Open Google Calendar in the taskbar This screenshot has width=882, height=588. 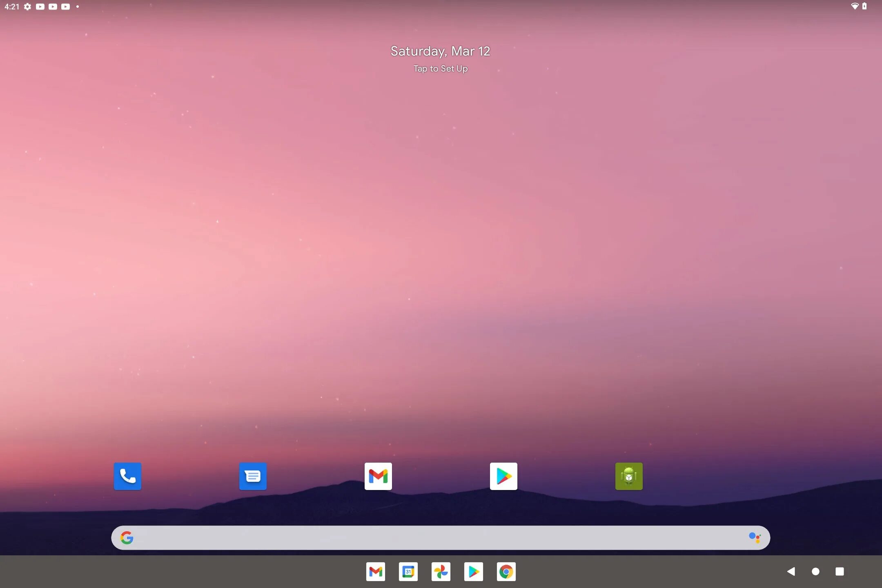(408, 572)
